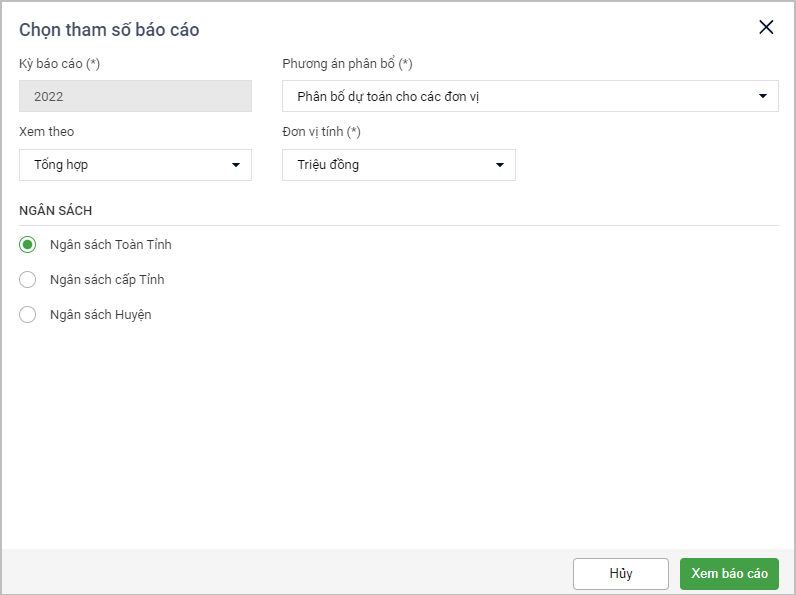Close the Chọn tham số báo cáo dialog
Screen dimensions: 796x595
(x=766, y=28)
